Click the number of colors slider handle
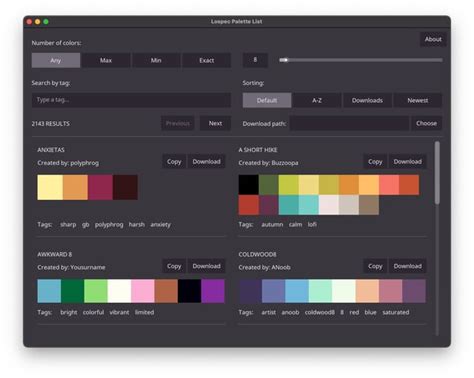474x378 pixels. [286, 60]
